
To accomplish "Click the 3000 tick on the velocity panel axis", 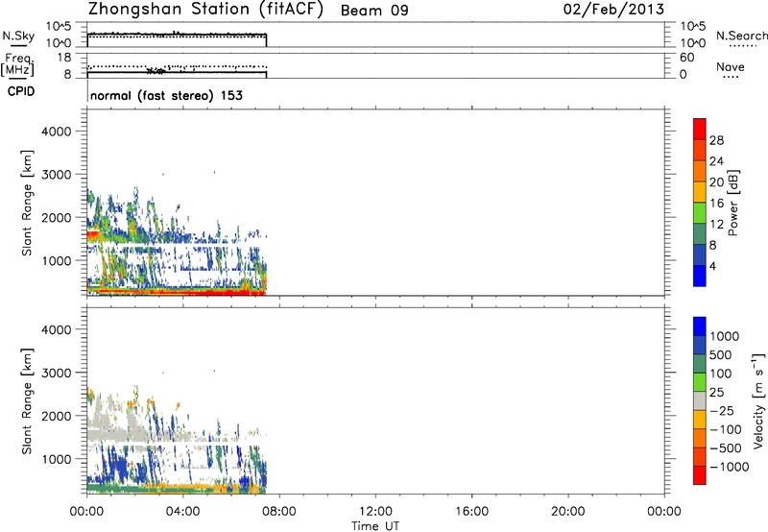I will pyautogui.click(x=57, y=373).
